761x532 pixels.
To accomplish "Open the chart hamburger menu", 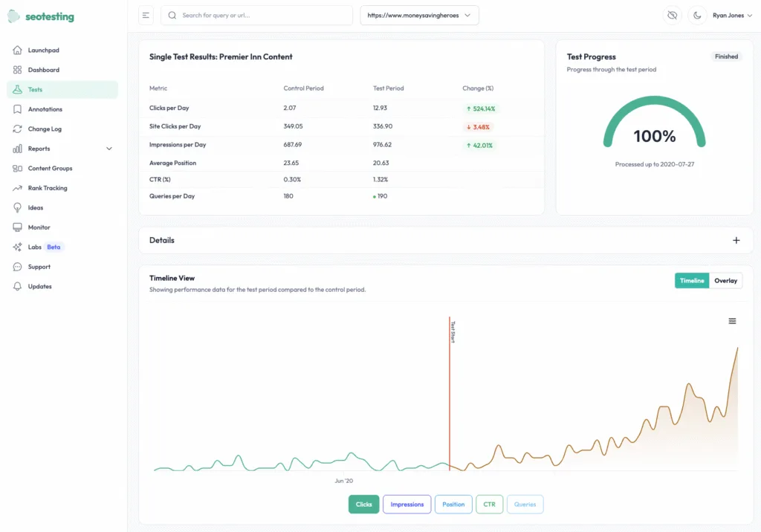I will 732,320.
